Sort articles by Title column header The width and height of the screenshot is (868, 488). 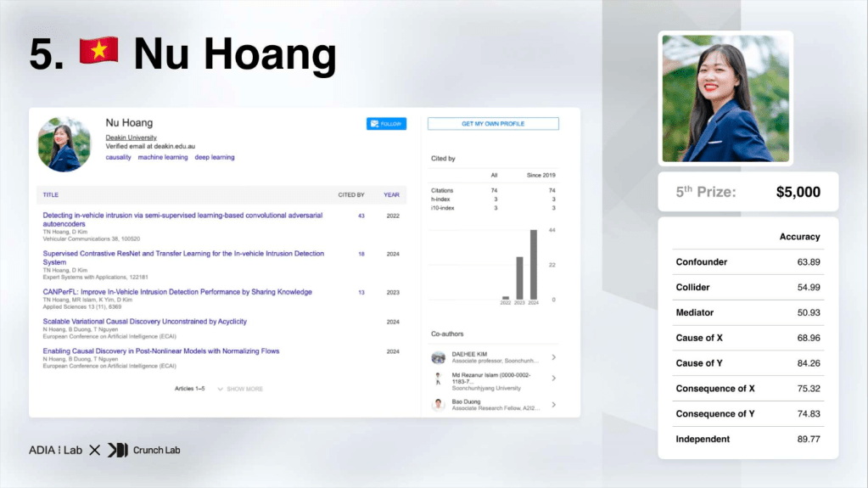[x=51, y=194]
